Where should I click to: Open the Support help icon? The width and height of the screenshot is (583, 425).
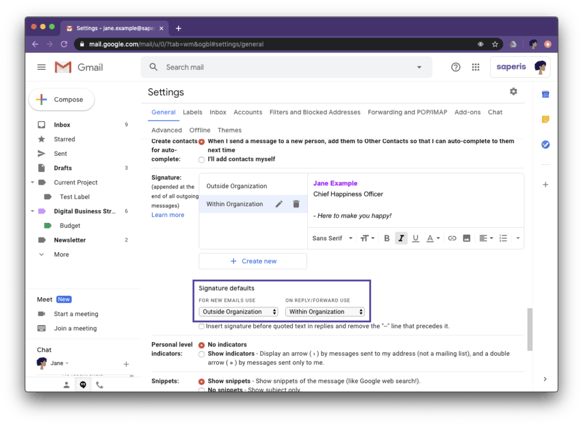pyautogui.click(x=455, y=67)
